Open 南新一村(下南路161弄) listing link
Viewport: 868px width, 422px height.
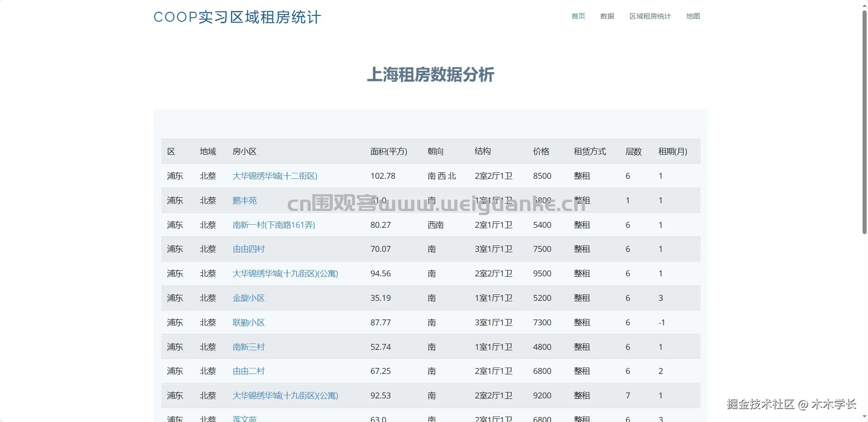point(274,225)
